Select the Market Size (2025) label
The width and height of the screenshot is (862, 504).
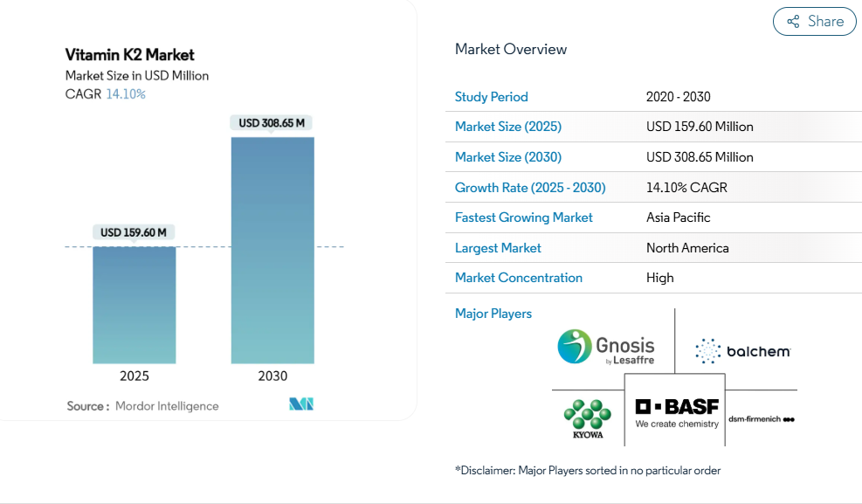[508, 127]
